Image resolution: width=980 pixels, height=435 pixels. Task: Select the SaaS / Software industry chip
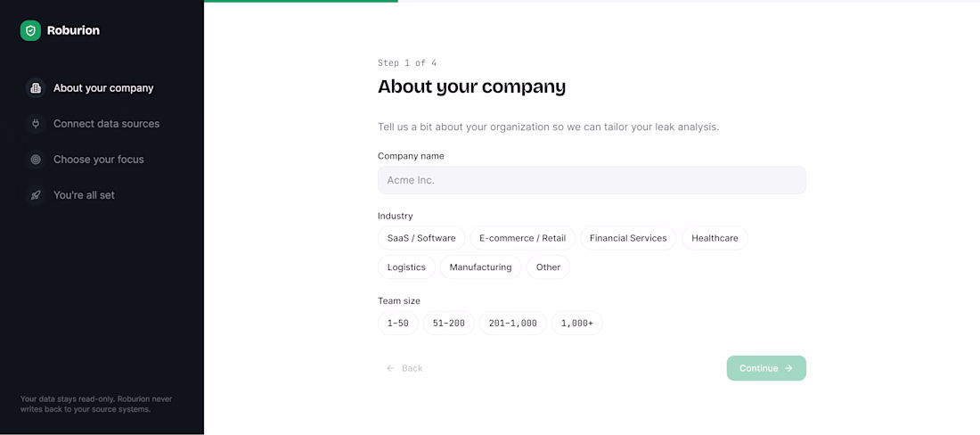[421, 238]
